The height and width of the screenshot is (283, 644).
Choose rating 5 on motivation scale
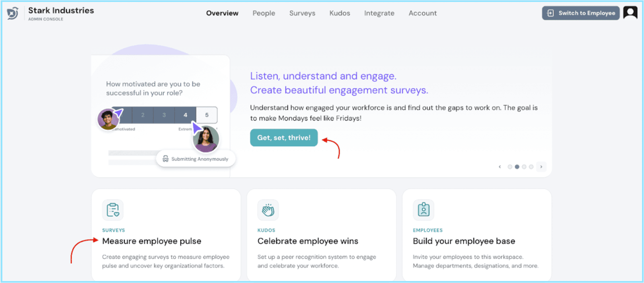click(x=207, y=115)
